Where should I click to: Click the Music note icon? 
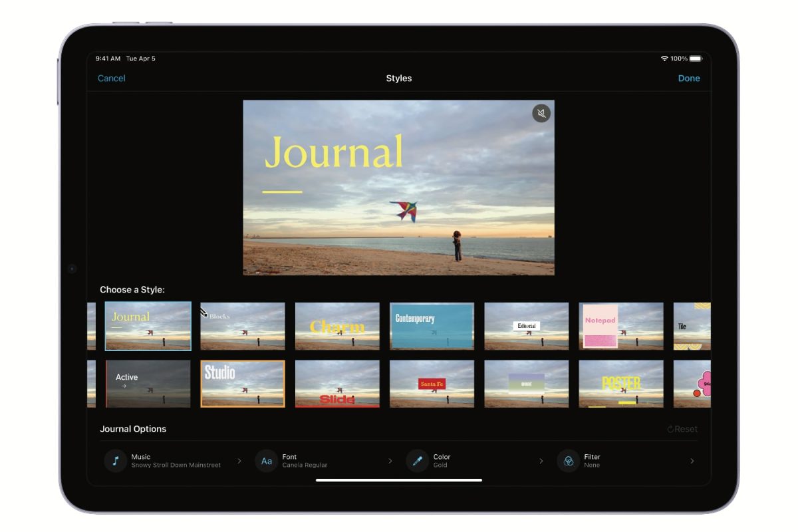click(x=115, y=461)
